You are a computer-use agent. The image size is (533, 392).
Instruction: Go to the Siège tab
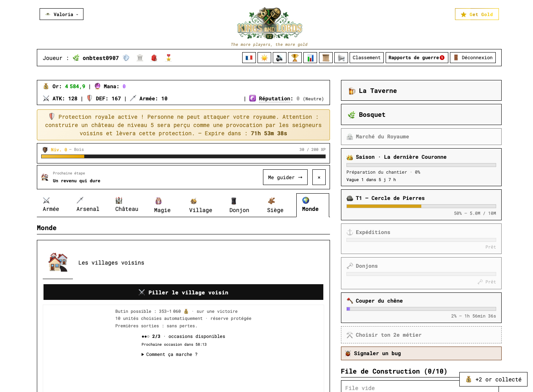click(275, 205)
